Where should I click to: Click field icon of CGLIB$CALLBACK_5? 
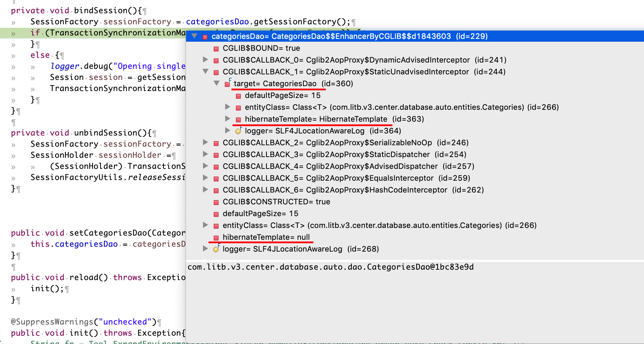pyautogui.click(x=216, y=179)
